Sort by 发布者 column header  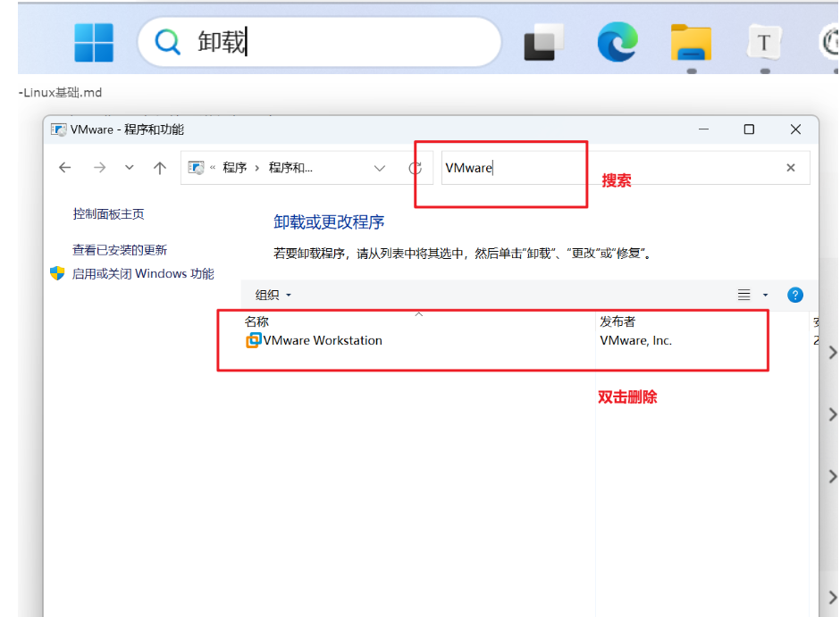pos(617,321)
